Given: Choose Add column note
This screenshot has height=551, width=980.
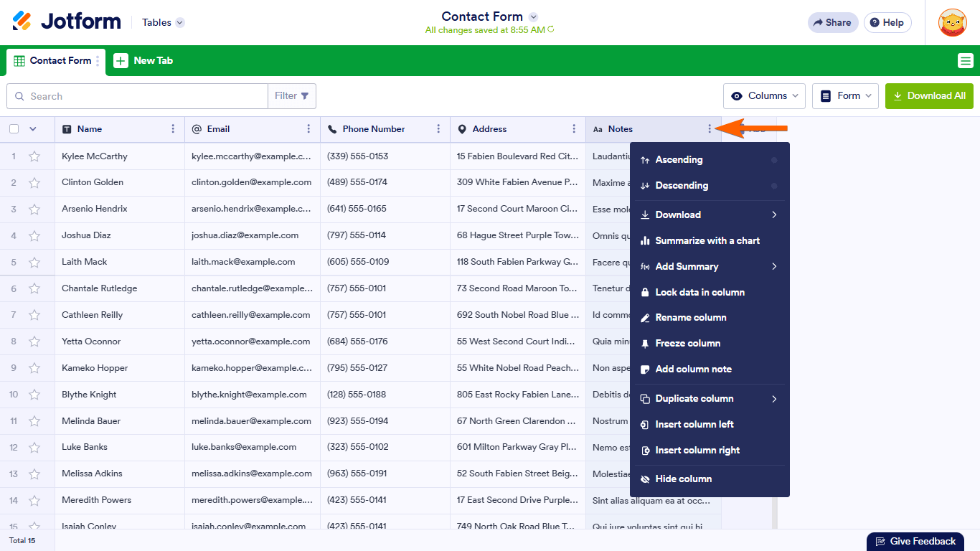Looking at the screenshot, I should [x=710, y=369].
